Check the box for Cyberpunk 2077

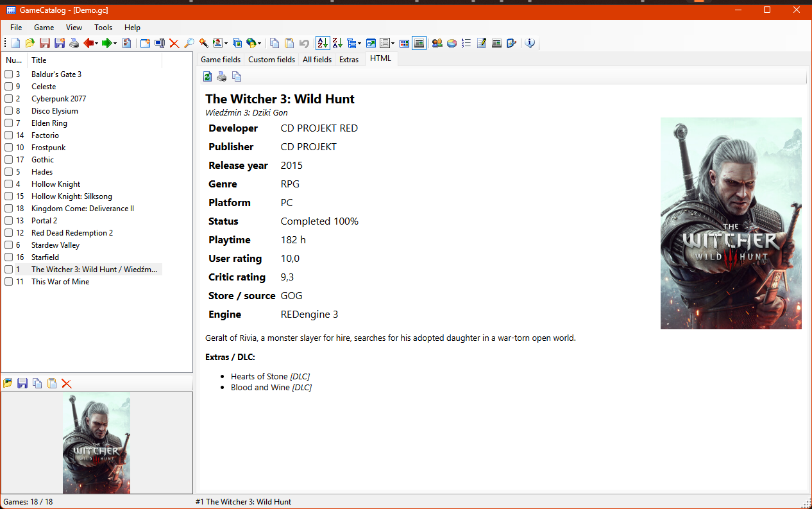[9, 99]
